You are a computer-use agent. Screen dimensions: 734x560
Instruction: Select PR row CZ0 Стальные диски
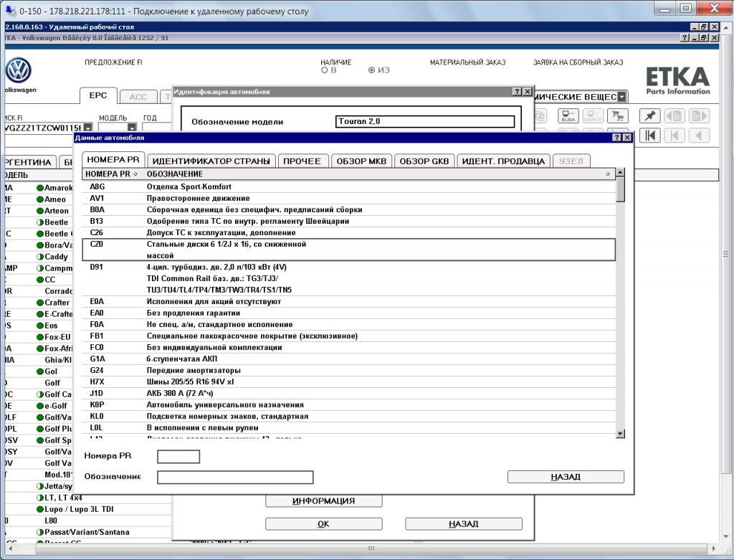(349, 250)
